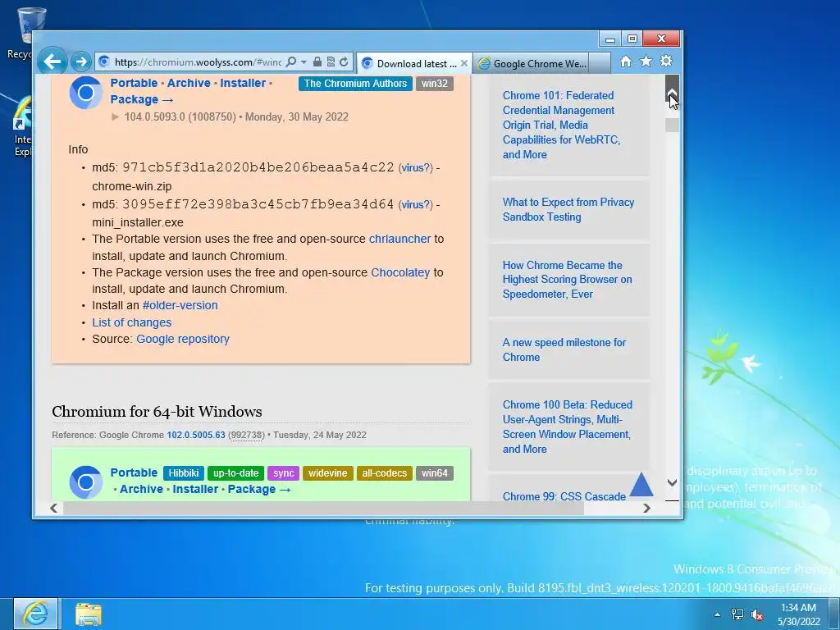Open the win32 Installer link
The height and width of the screenshot is (630, 840).
pyautogui.click(x=243, y=83)
